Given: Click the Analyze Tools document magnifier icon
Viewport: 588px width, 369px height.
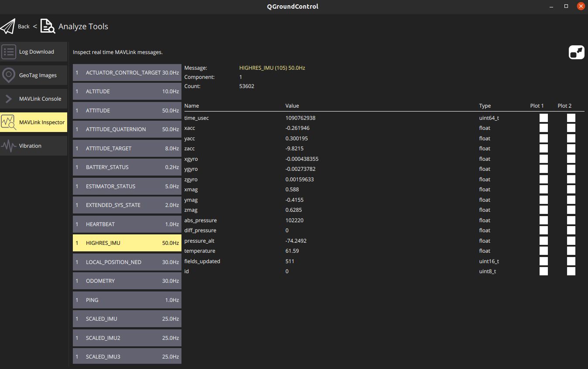Looking at the screenshot, I should (48, 26).
